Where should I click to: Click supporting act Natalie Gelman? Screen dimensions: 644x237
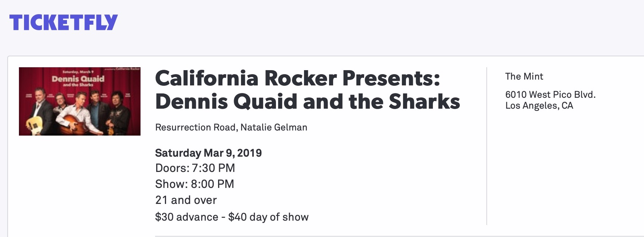click(274, 128)
